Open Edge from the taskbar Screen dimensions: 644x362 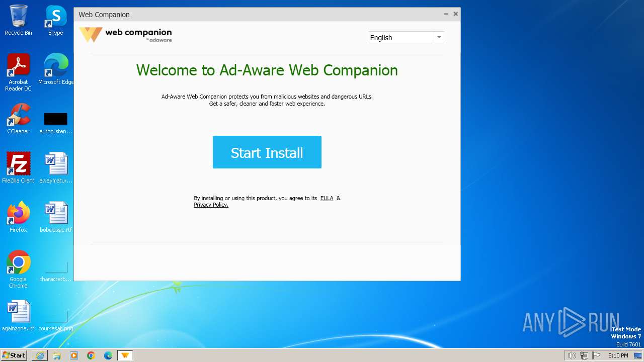(x=108, y=355)
